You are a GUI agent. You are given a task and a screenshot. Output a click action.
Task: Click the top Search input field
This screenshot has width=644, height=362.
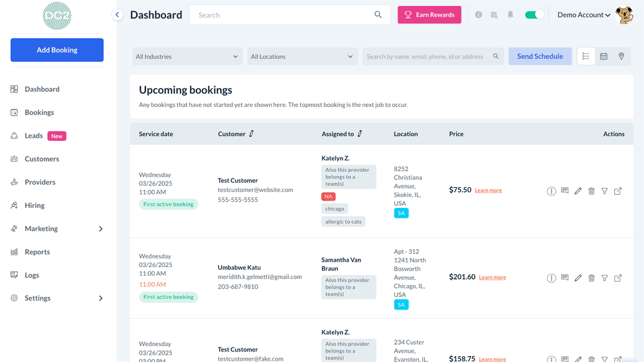290,15
